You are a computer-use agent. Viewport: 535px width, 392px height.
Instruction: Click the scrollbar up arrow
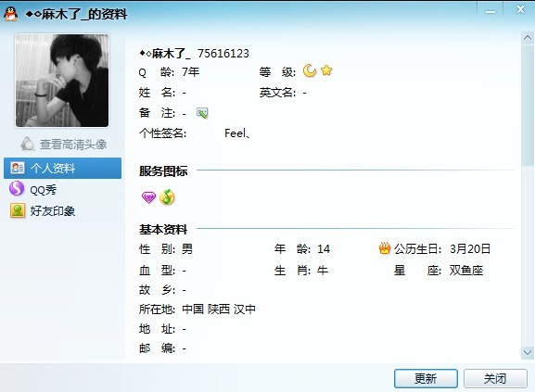pos(528,37)
